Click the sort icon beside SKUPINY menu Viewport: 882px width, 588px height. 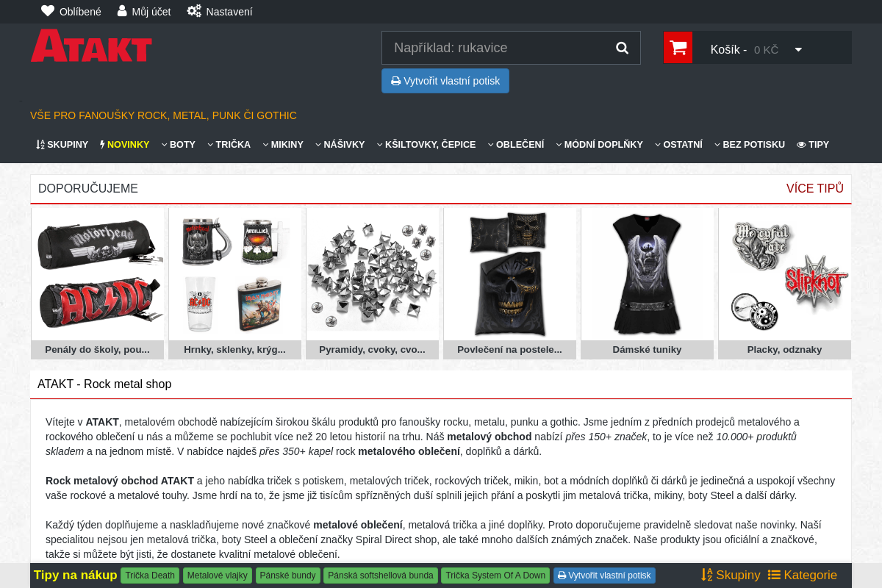(x=40, y=145)
